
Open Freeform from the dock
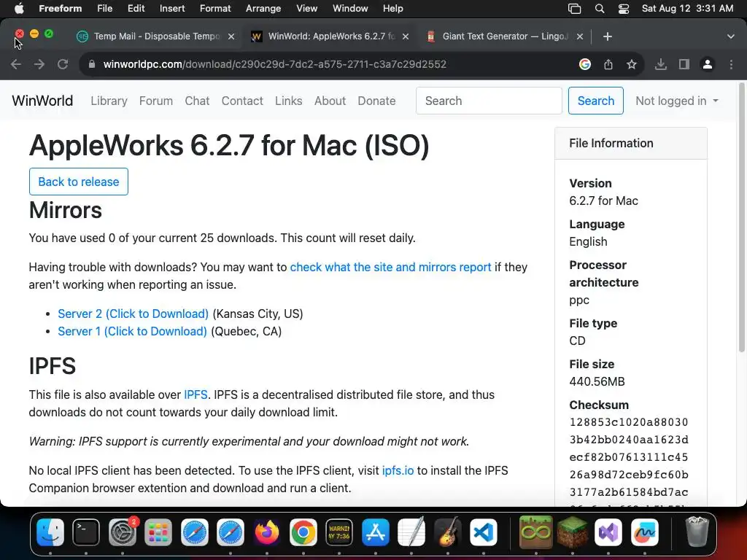click(x=645, y=532)
